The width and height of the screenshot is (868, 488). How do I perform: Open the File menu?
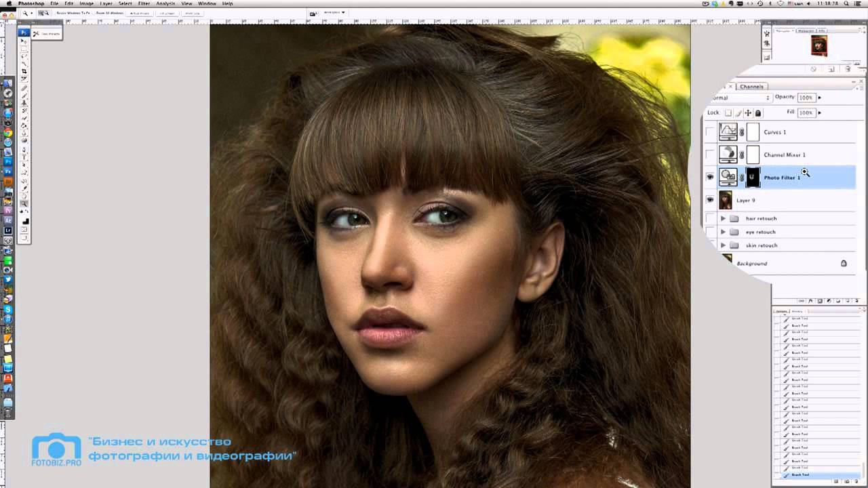(54, 3)
